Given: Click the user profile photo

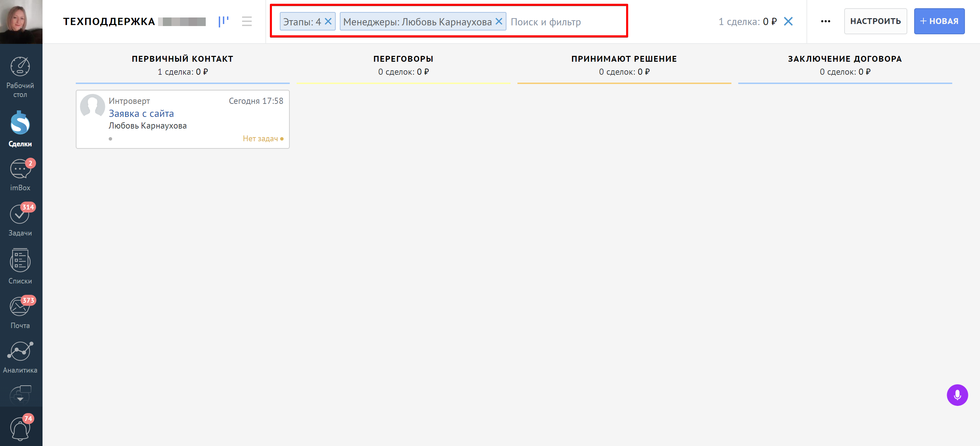Looking at the screenshot, I should coord(21,22).
